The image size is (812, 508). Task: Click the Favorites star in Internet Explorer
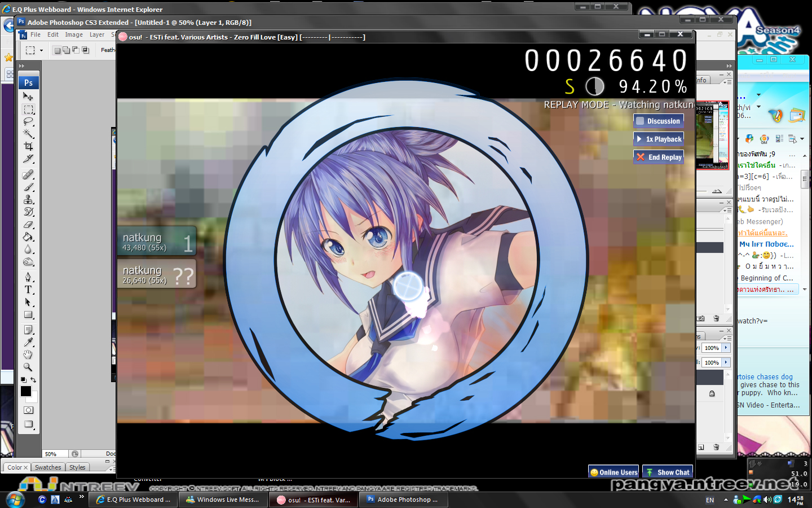tap(8, 57)
